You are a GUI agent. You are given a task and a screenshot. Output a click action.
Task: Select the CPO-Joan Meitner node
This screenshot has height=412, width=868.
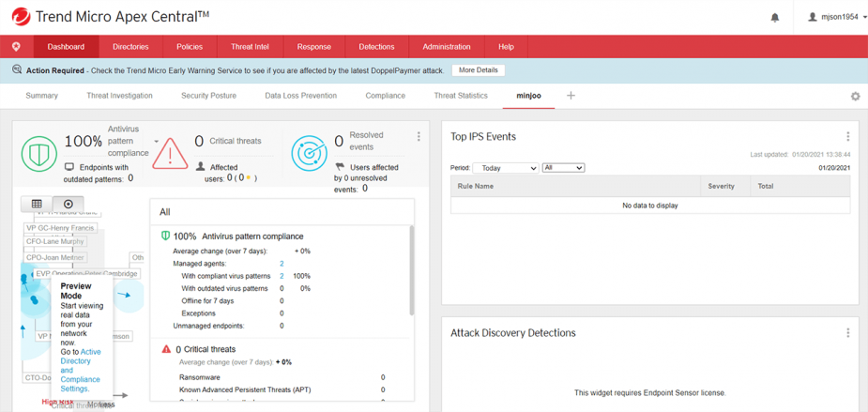click(54, 257)
